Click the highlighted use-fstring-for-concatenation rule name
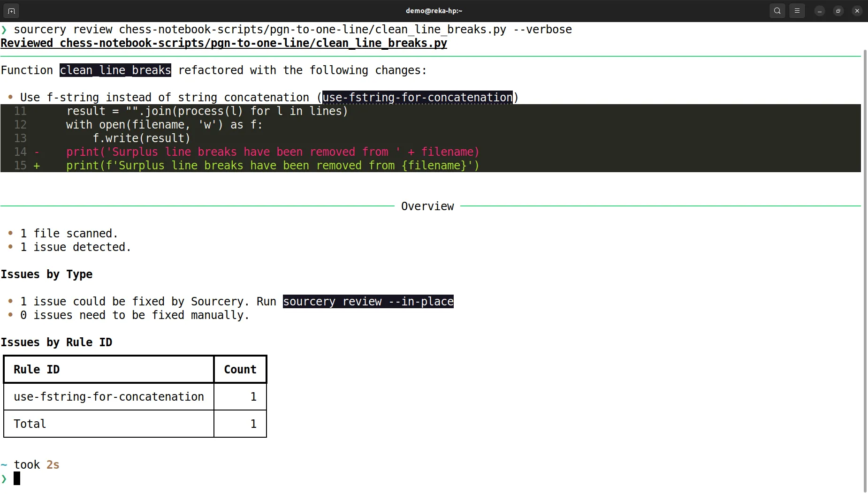The image size is (868, 494). [x=417, y=97]
